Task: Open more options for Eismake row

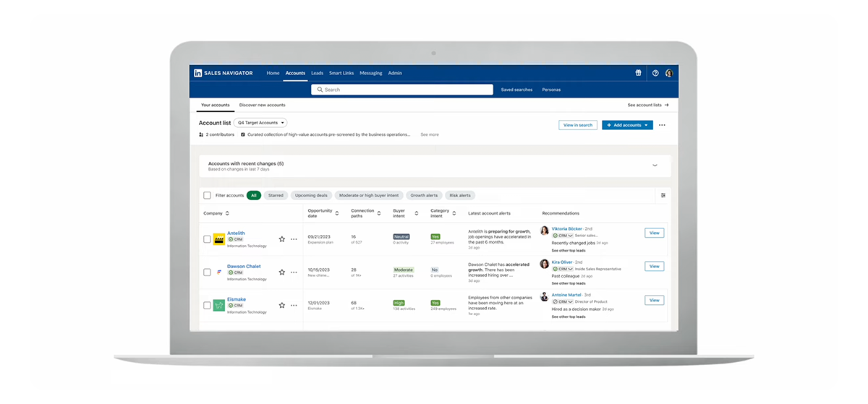Action: pyautogui.click(x=294, y=305)
